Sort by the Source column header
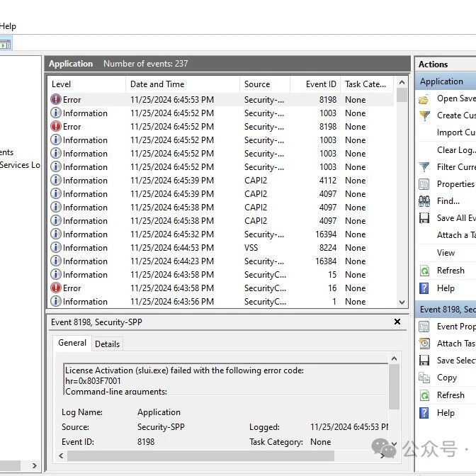Viewport: 476px width, 476px height. pos(265,84)
